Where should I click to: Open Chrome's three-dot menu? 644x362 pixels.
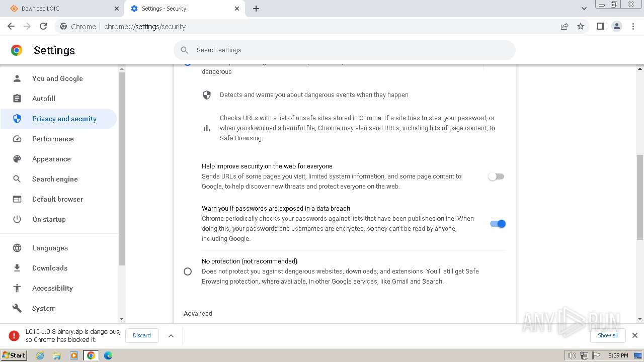click(633, 27)
